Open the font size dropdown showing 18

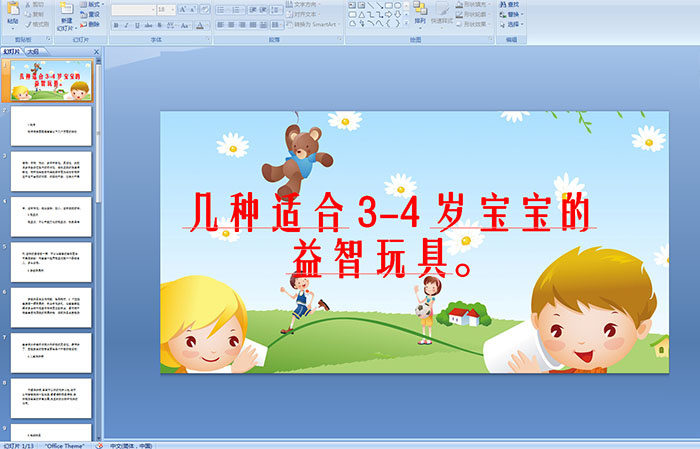[x=166, y=9]
